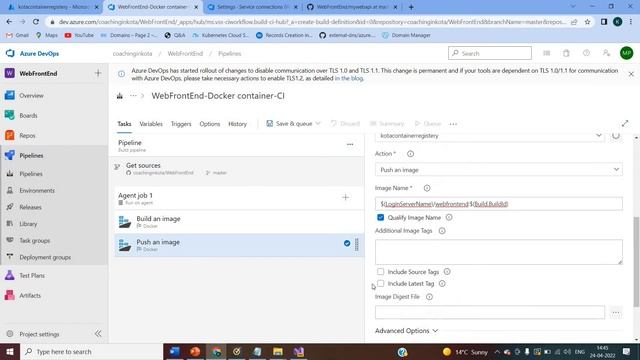
Task: Follow the 'in the blog' link
Action: (349, 78)
